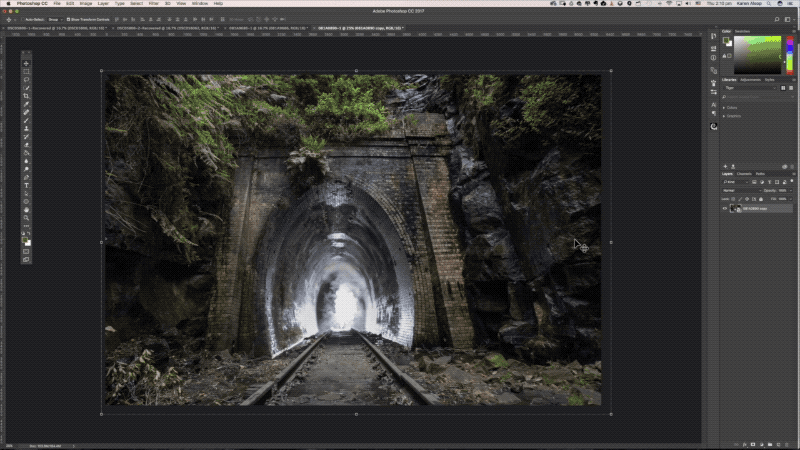Open the Paragraph panel icon in dock
Screen dimensions: 800x450
tap(713, 113)
